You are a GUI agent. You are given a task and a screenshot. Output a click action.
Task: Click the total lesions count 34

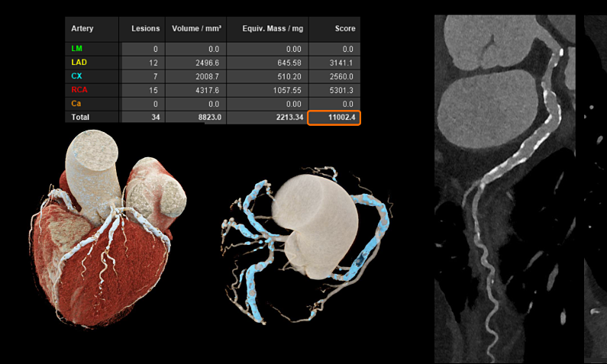pos(156,118)
